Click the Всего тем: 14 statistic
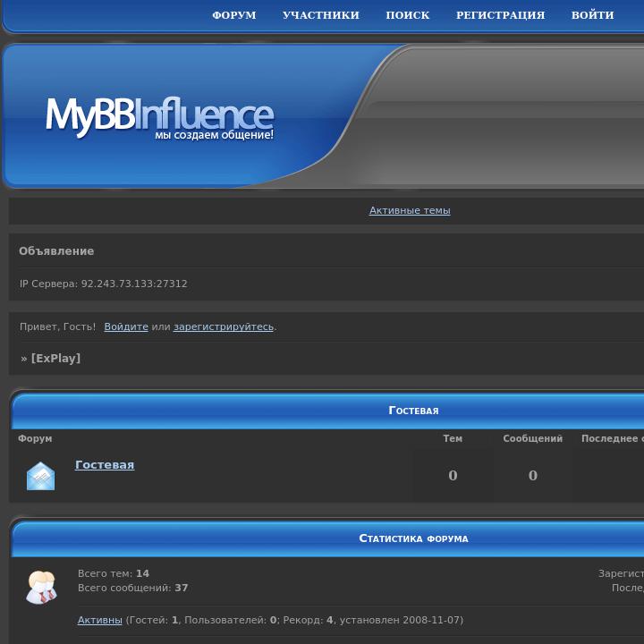 tap(114, 573)
